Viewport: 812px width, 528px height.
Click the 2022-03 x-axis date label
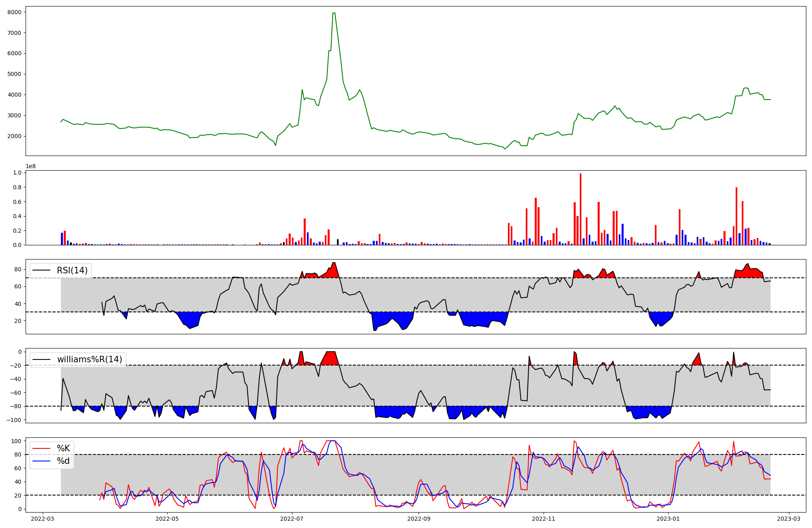pos(43,519)
